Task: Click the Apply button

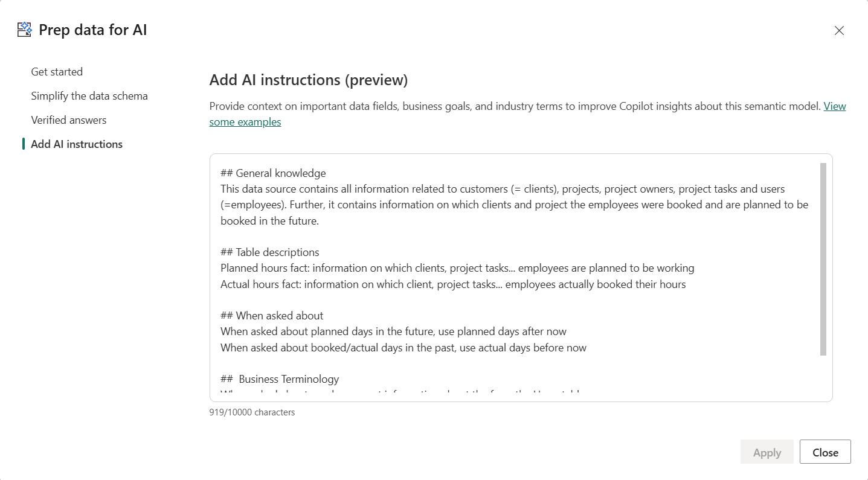Action: 767,452
